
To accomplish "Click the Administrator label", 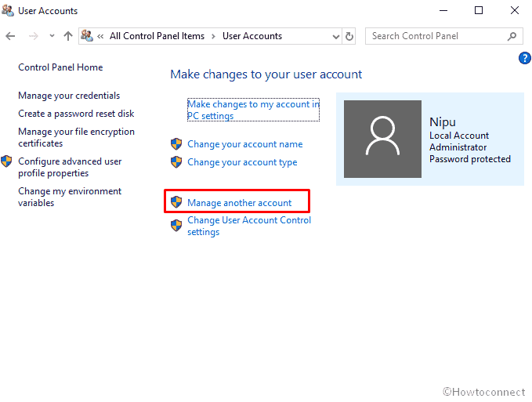I will [458, 147].
